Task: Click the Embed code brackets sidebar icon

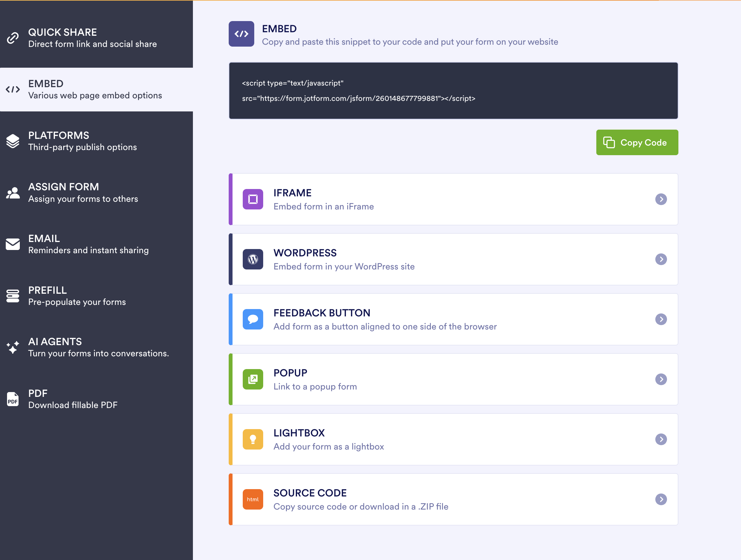Action: click(13, 89)
